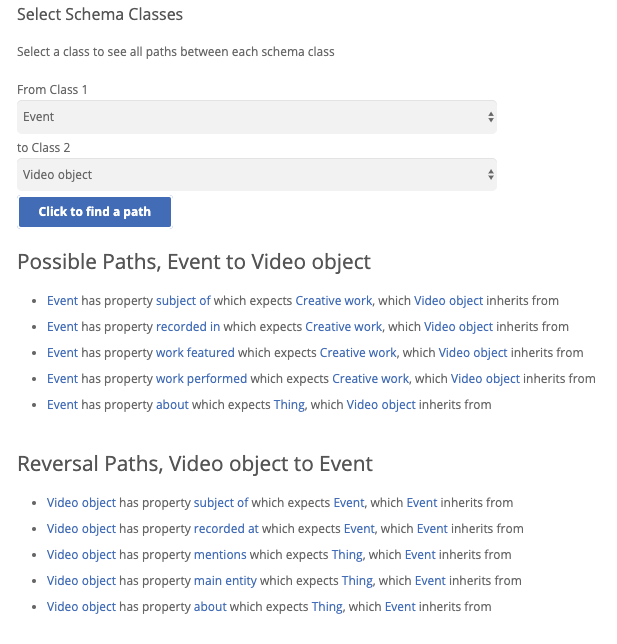
Task: Click 'Video object' in the recorded in row
Action: [458, 327]
